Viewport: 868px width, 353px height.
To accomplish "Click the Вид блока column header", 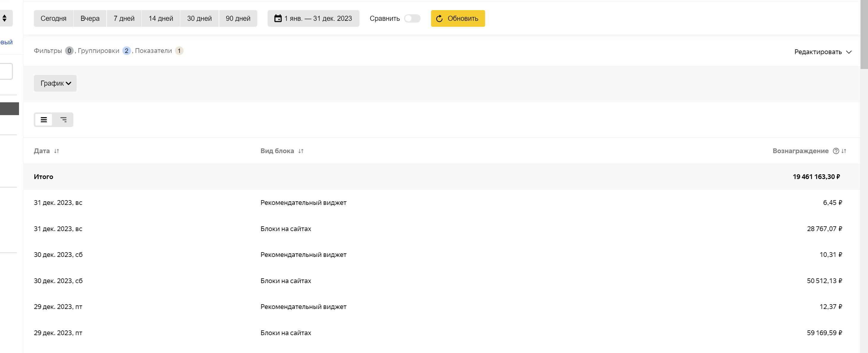I will (277, 151).
